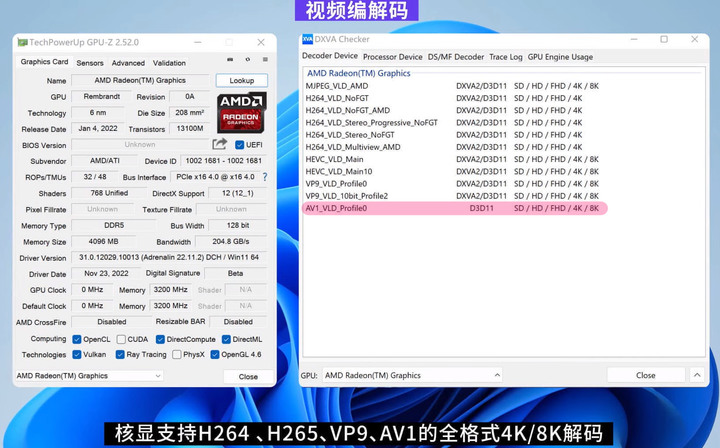Click the Device ID field
This screenshot has width=720, height=448.
pos(223,161)
